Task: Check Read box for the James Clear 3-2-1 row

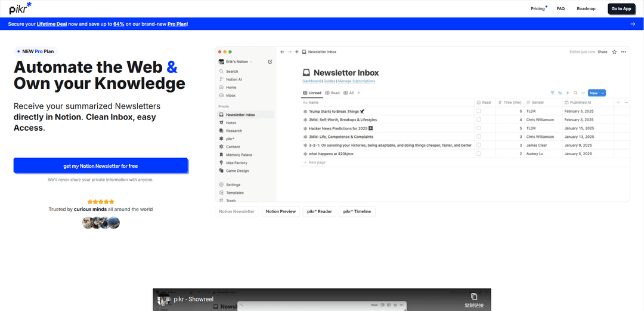Action: [x=478, y=145]
